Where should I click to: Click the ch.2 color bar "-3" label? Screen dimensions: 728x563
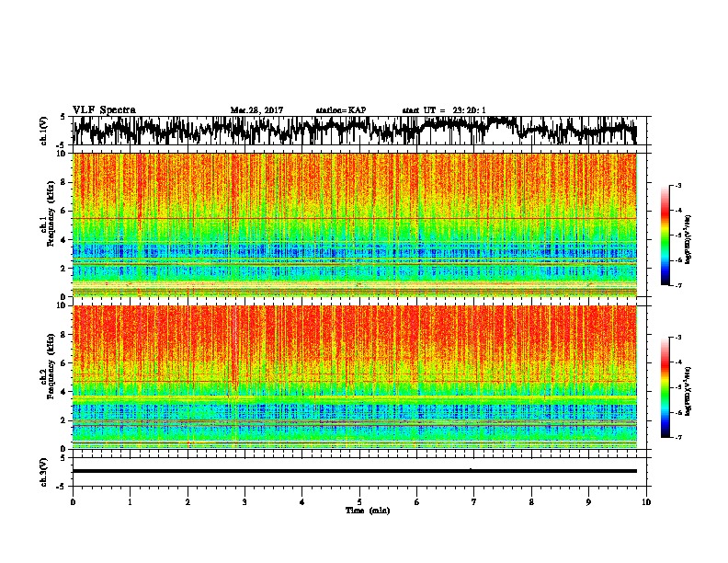678,338
